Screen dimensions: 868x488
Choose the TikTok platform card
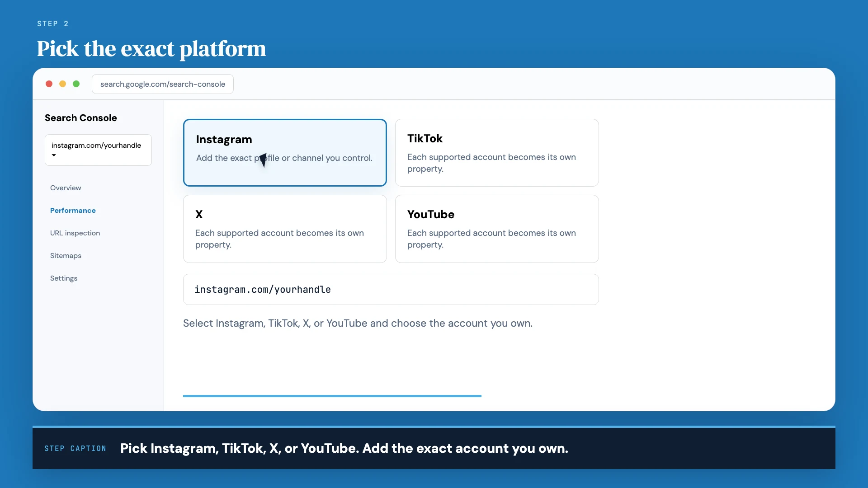[497, 153]
